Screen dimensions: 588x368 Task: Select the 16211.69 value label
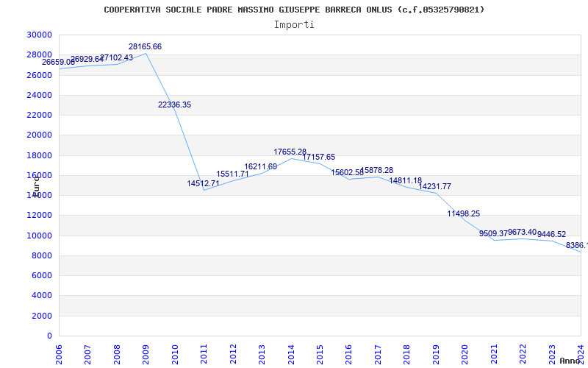tap(261, 167)
